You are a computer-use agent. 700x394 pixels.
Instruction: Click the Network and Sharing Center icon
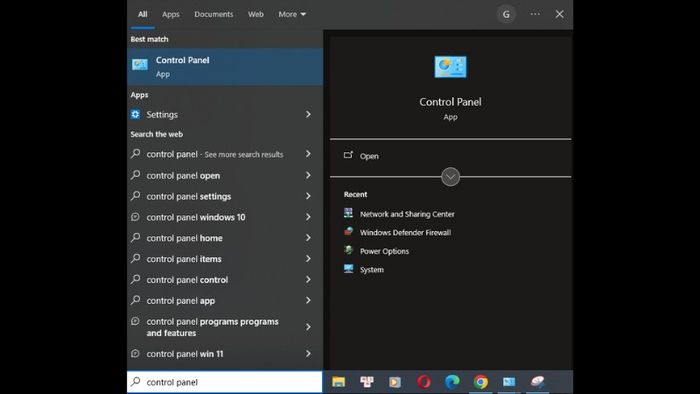tap(349, 213)
